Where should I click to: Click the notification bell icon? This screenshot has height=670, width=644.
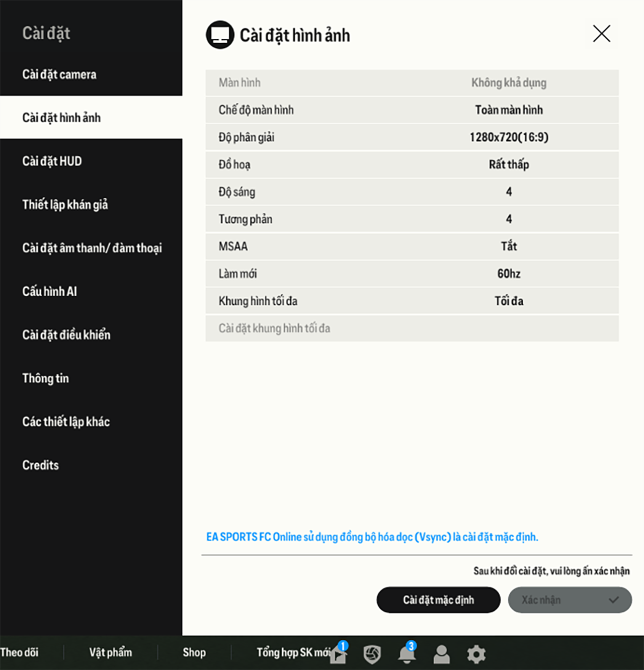pos(407,654)
